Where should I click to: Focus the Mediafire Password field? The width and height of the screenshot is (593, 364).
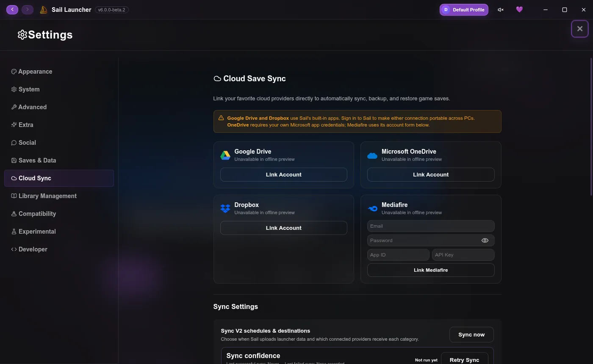tap(431, 240)
